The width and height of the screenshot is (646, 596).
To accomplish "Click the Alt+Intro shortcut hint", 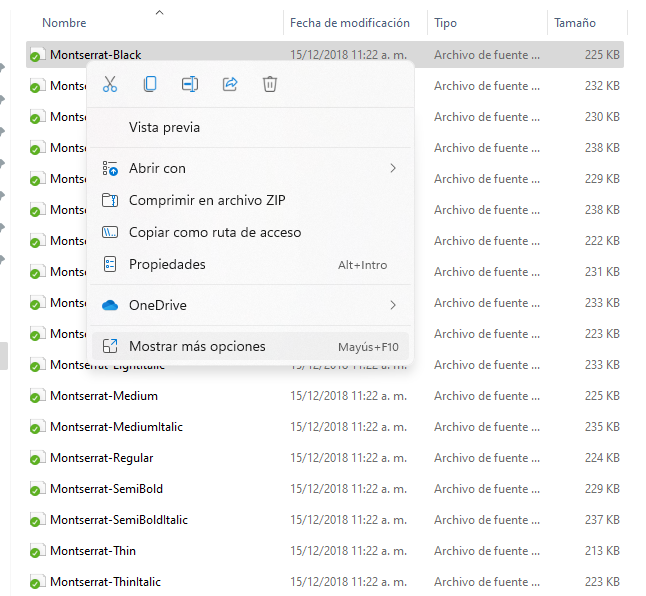I will 363,265.
